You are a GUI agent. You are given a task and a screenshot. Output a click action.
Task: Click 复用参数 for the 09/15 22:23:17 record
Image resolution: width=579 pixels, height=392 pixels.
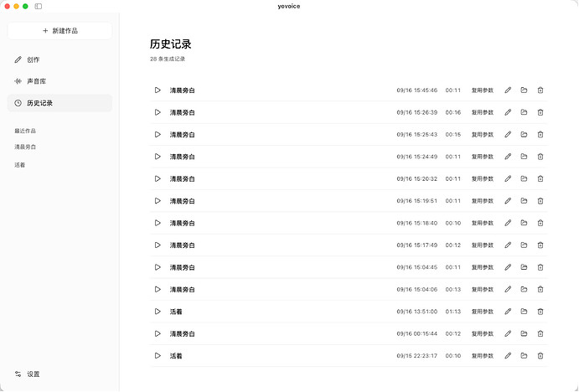coord(483,356)
